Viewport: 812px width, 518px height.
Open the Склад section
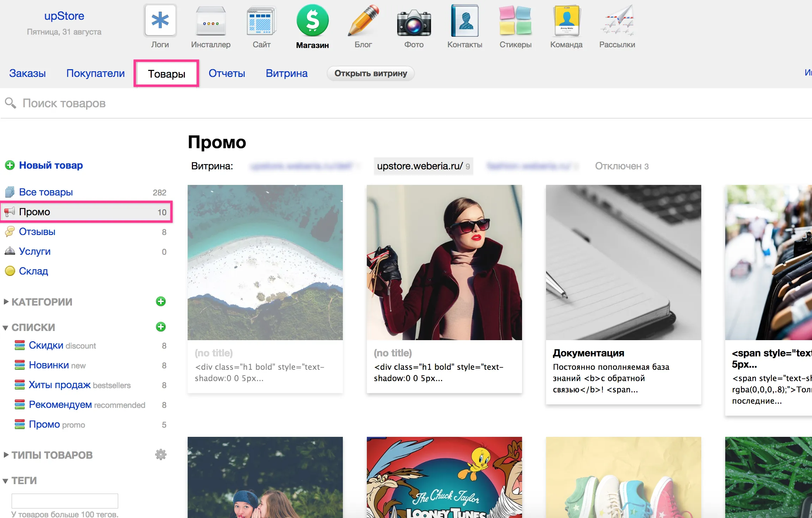34,271
